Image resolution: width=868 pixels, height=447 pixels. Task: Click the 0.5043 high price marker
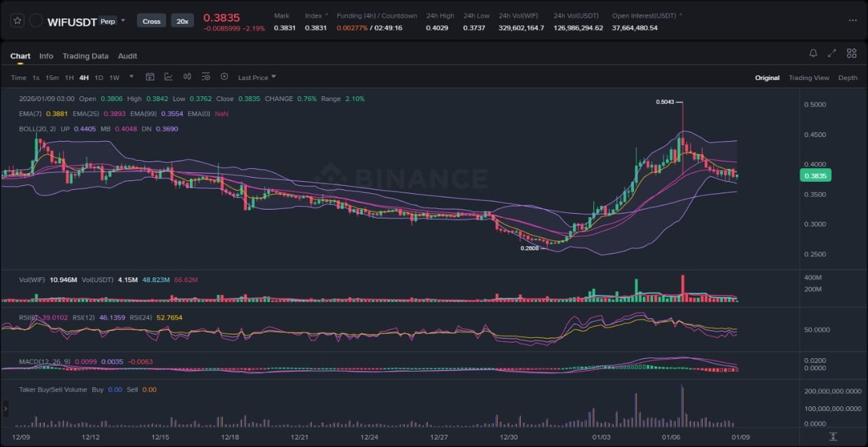pos(665,102)
